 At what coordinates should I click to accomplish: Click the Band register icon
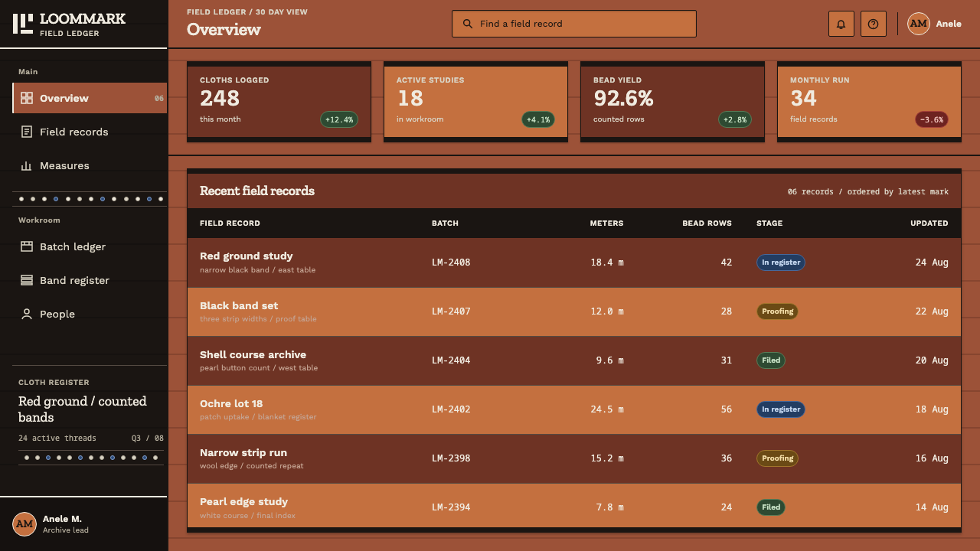point(27,280)
